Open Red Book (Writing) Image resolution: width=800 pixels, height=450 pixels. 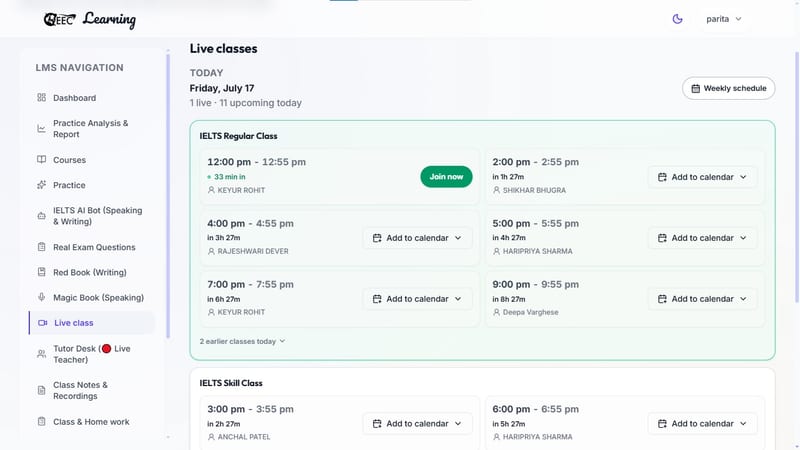pos(92,272)
